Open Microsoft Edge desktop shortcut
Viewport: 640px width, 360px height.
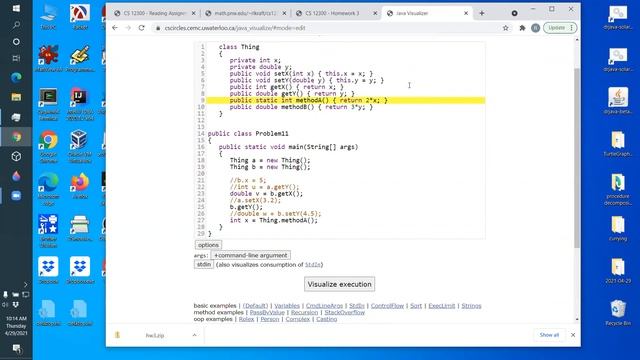click(49, 189)
